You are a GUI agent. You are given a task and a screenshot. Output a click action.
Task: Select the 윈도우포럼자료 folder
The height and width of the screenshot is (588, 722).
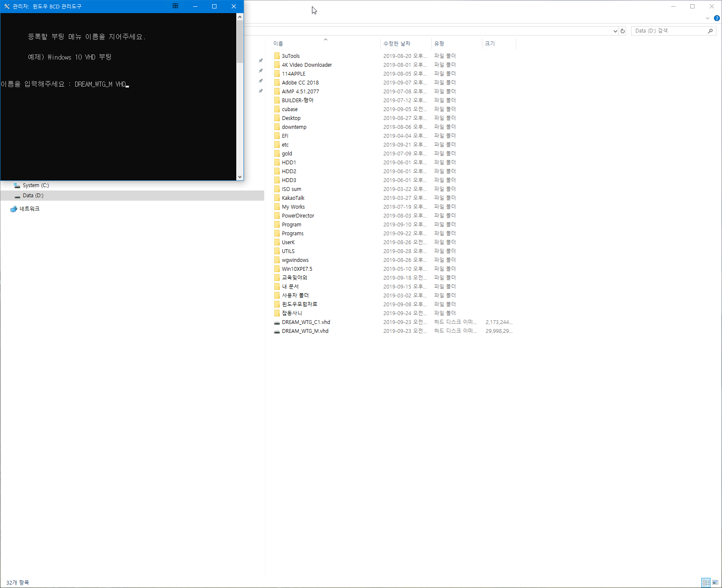pyautogui.click(x=300, y=304)
